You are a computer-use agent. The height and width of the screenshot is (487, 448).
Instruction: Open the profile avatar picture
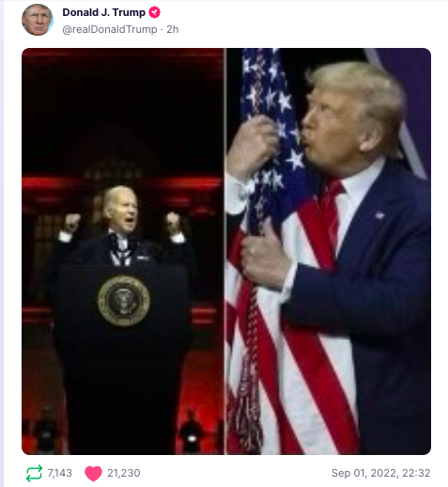tap(38, 20)
